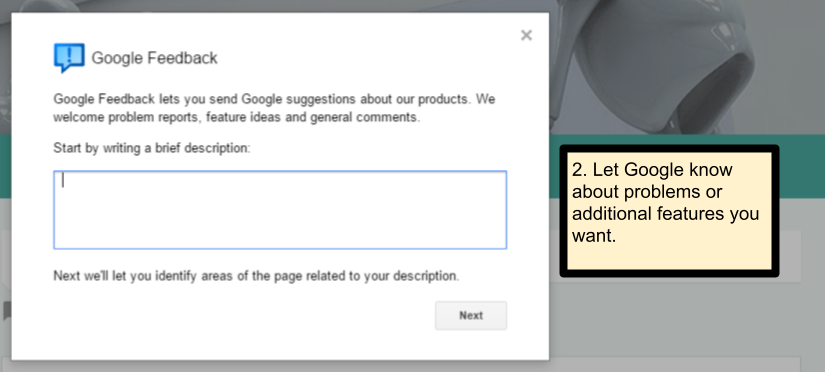This screenshot has height=372, width=825.
Task: Click the "Start by writing a brief description" label
Action: (x=152, y=148)
